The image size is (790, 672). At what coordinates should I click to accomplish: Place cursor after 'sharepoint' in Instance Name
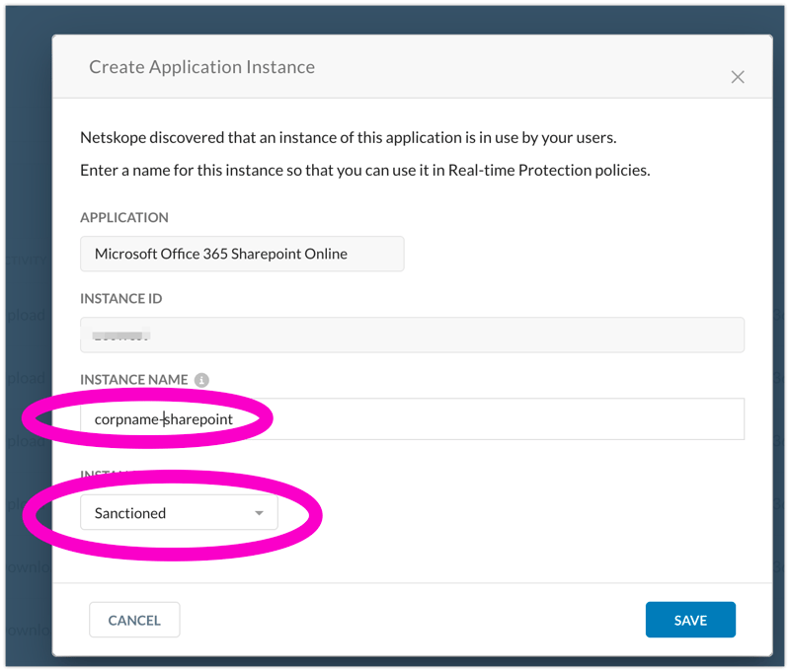click(x=234, y=419)
